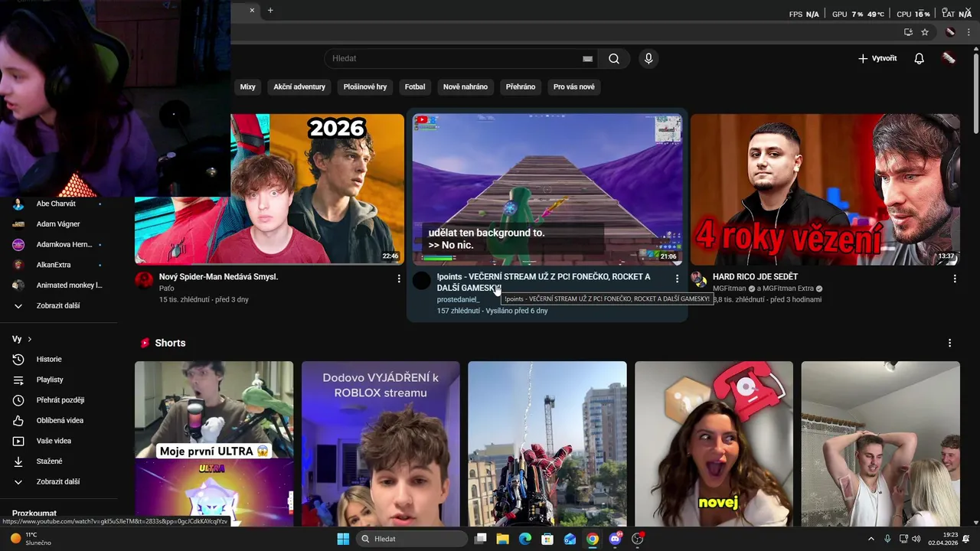Show hidden system tray icons

(871, 539)
